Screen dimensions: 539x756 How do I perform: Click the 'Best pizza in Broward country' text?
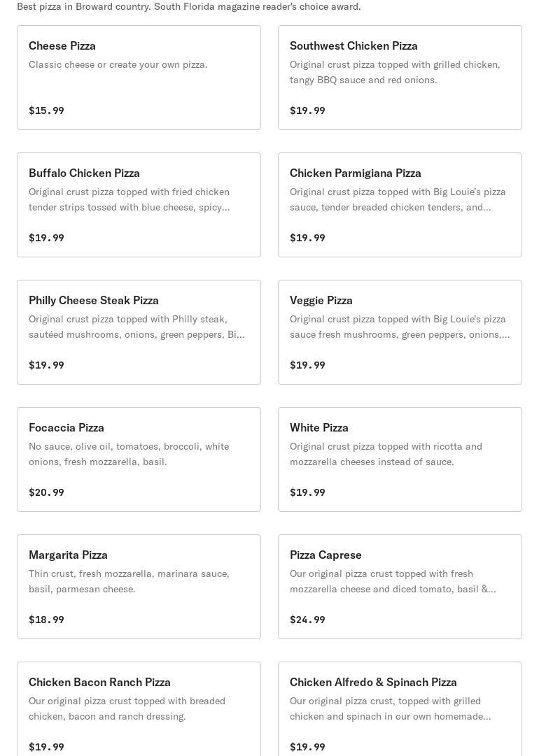tap(189, 6)
